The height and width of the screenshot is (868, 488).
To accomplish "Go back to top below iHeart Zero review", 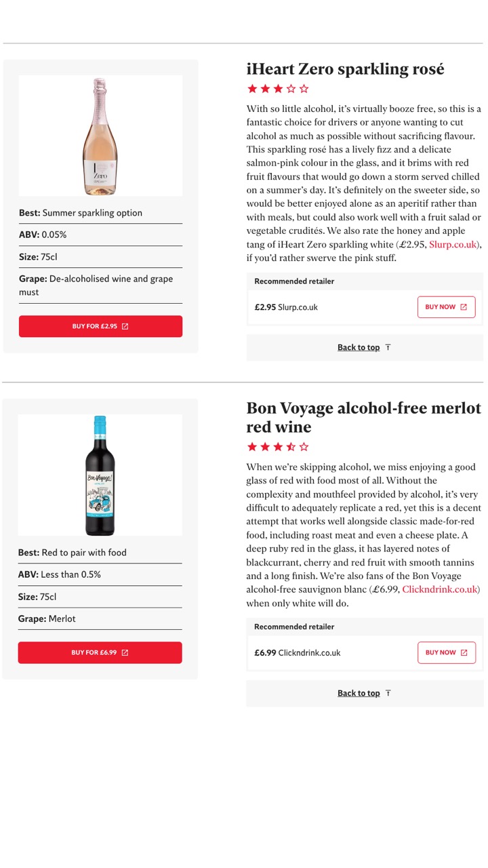I will 359,347.
